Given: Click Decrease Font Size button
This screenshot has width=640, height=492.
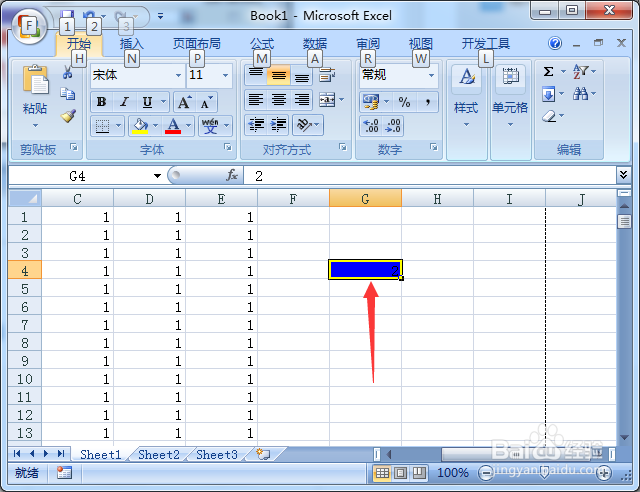Looking at the screenshot, I should tap(207, 102).
